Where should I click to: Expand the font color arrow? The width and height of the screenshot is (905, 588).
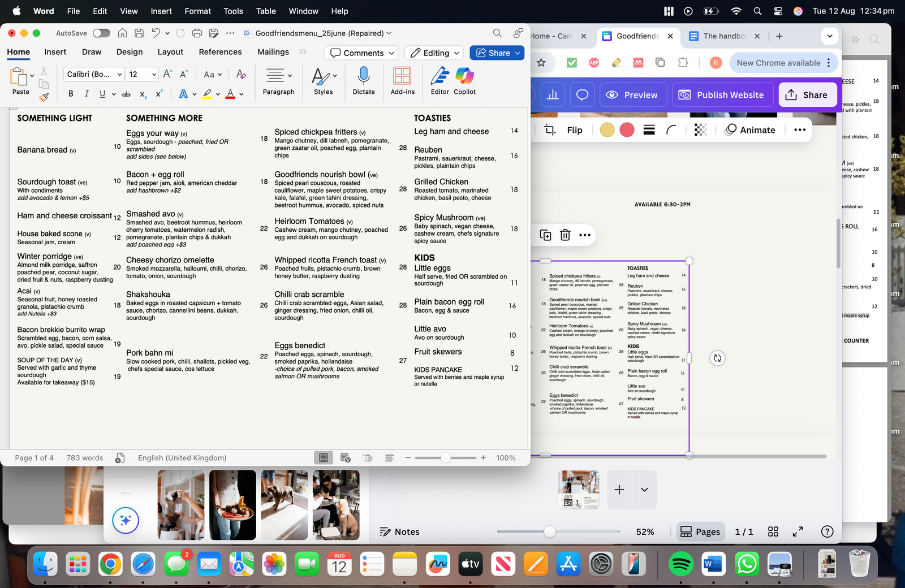[242, 94]
